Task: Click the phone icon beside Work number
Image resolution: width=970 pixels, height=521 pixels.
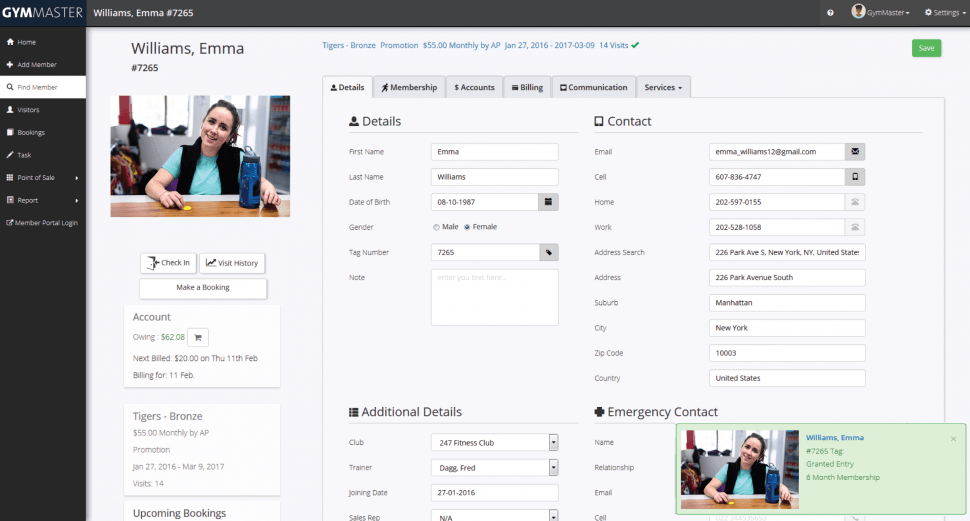Action: point(855,227)
